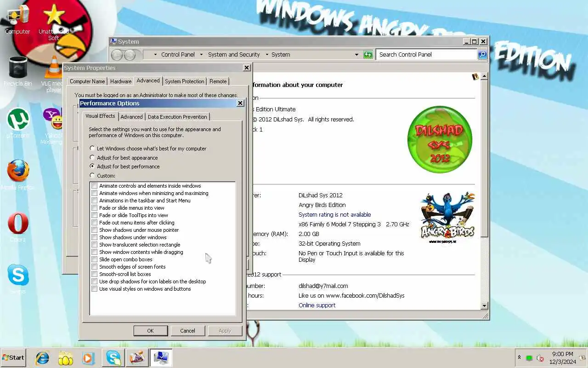This screenshot has width=588, height=368.
Task: Launch Internet Explorer from the taskbar
Action: tap(42, 358)
